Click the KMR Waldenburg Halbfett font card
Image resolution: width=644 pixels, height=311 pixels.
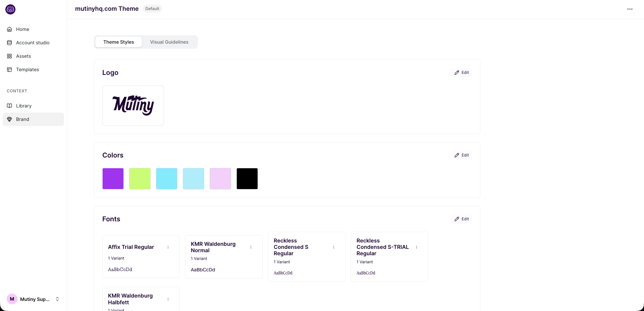[141, 299]
